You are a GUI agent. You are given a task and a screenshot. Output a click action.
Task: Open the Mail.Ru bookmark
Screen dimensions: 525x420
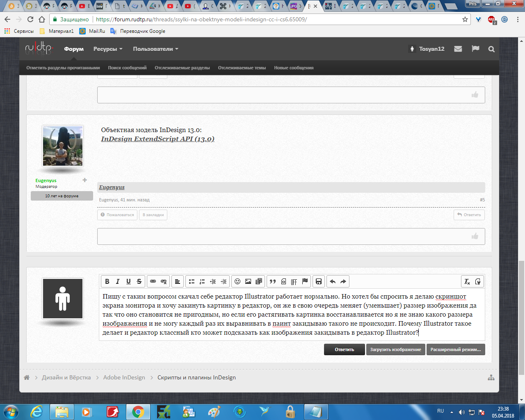[x=93, y=31]
